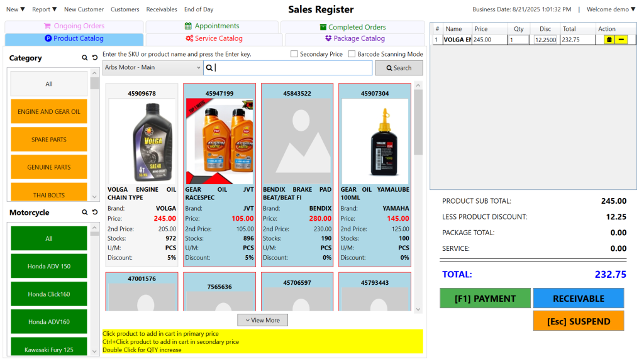The width and height of the screenshot is (644, 359).
Task: Select the Product Catalog tab
Action: point(74,38)
